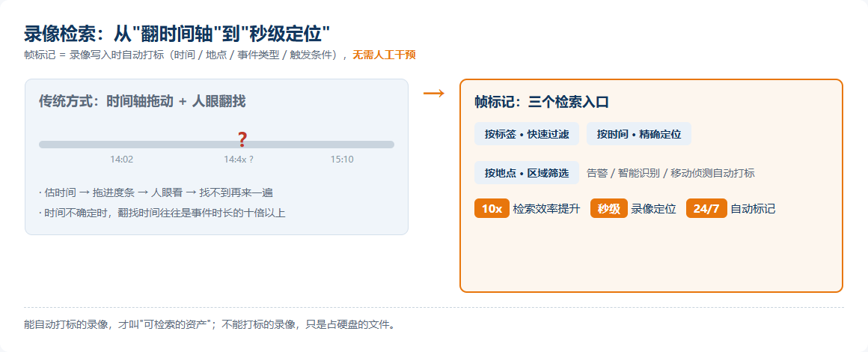The height and width of the screenshot is (352, 868).
Task: Click the orange 无需人工干预 text
Action: click(x=384, y=55)
